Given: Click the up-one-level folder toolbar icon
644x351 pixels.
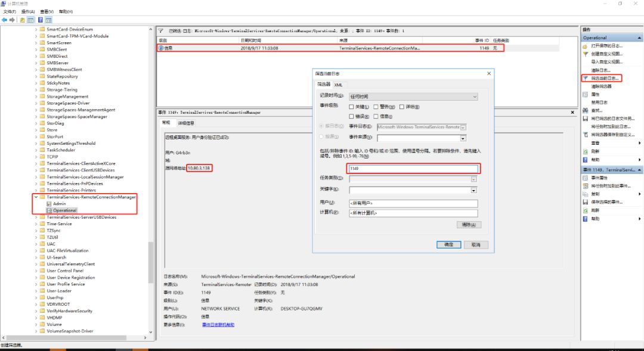Looking at the screenshot, I should [x=23, y=20].
